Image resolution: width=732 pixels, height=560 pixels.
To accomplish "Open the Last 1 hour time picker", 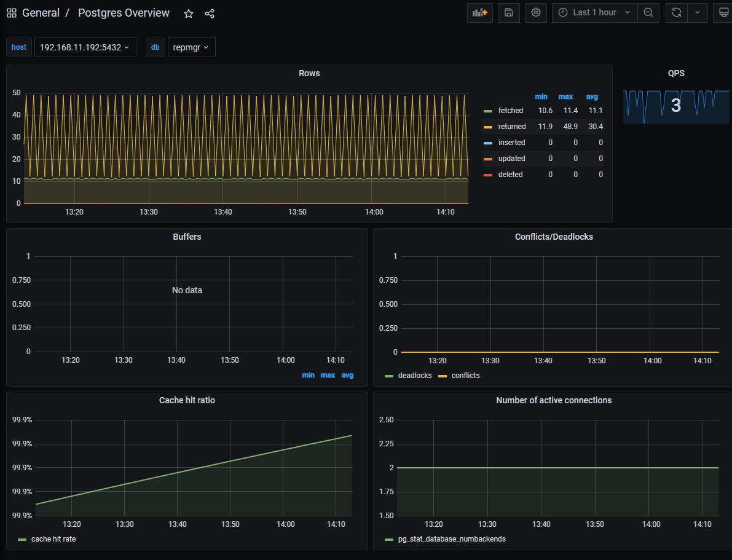I will tap(594, 12).
